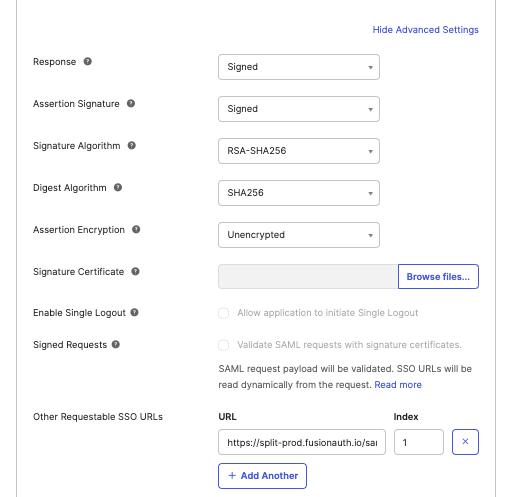Open the Response dropdown set to Signed

click(x=299, y=67)
